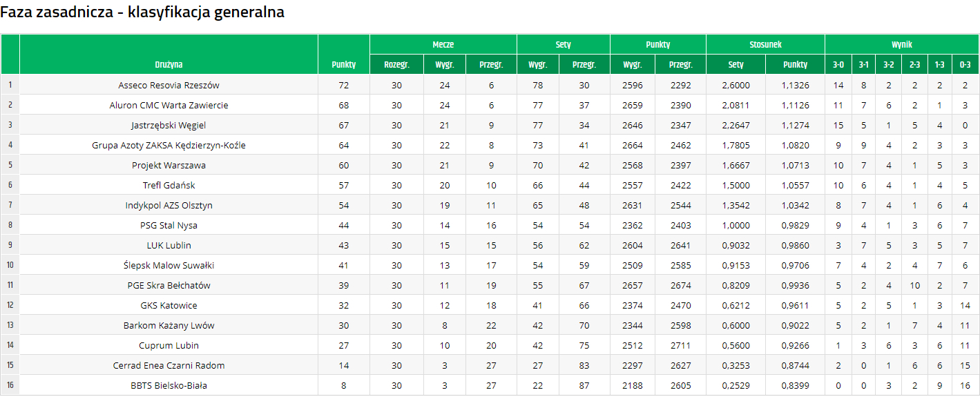Click the Mecze group header

coord(443,44)
